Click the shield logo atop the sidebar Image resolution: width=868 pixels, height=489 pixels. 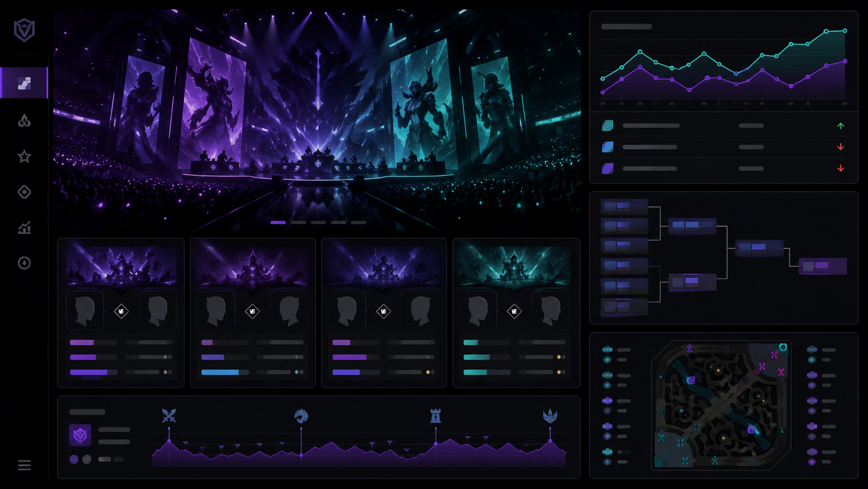click(24, 30)
